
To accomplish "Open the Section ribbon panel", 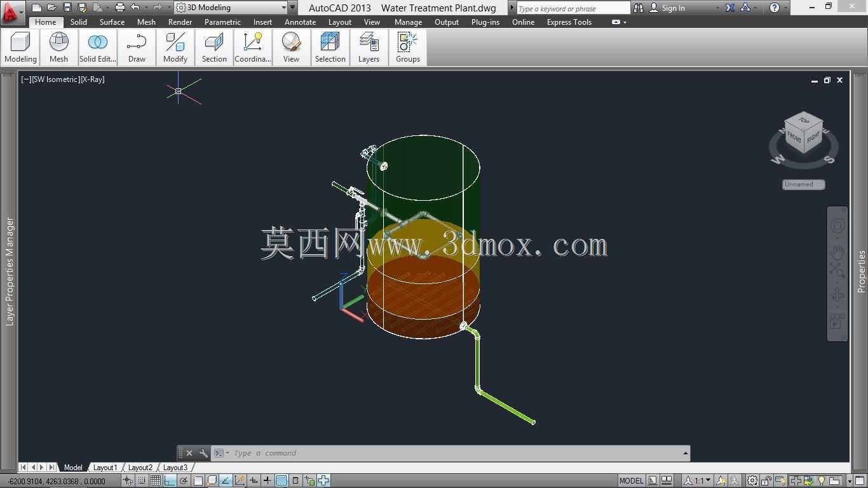I will pyautogui.click(x=214, y=48).
